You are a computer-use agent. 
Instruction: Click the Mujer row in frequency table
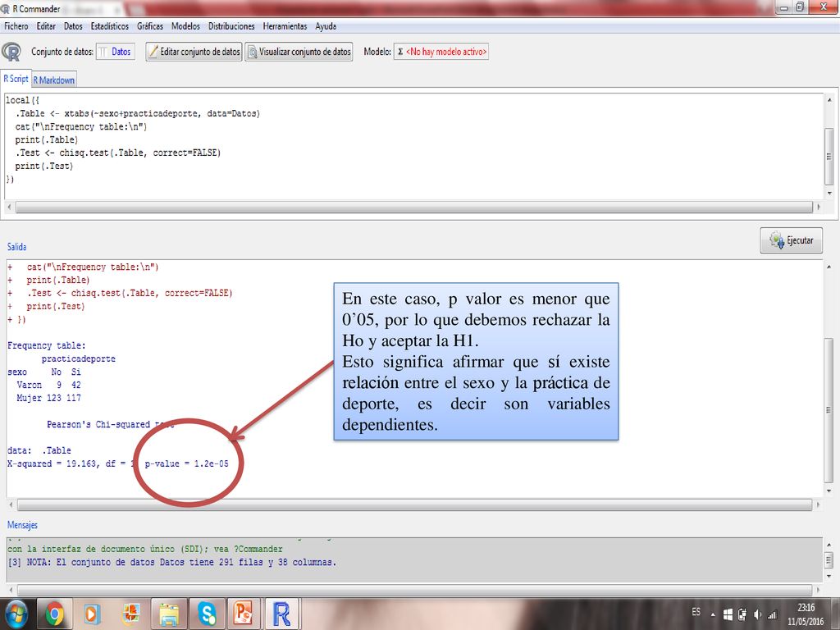tap(48, 398)
